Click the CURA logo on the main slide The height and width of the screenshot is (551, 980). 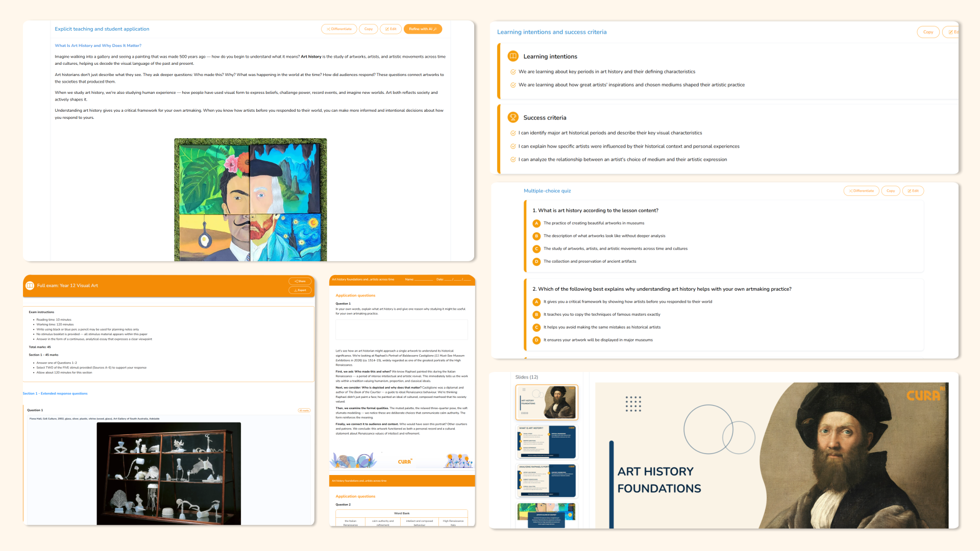point(926,394)
